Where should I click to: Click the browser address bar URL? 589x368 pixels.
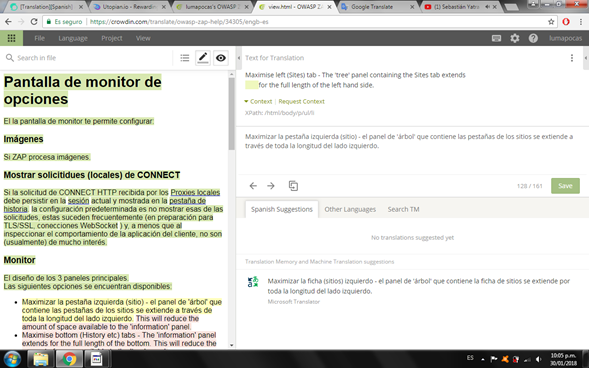click(x=179, y=22)
